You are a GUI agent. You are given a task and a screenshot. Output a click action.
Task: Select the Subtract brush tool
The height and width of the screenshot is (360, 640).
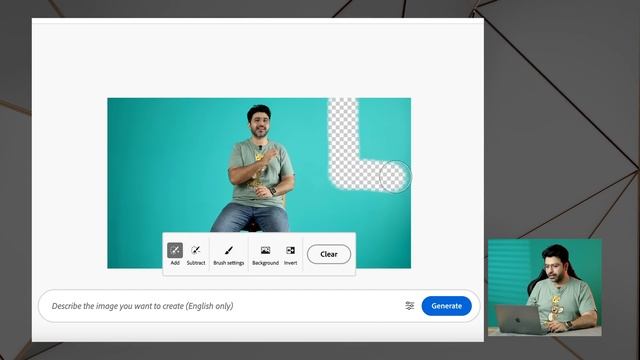pyautogui.click(x=196, y=254)
